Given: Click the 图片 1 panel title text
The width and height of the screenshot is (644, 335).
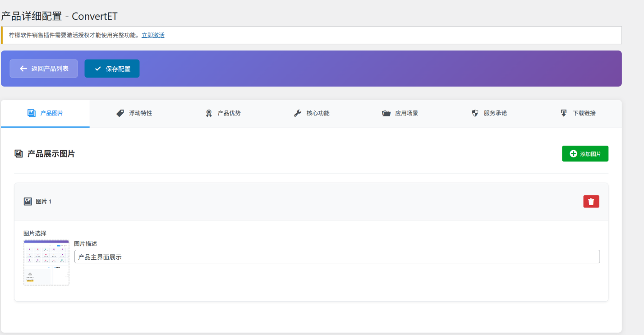Looking at the screenshot, I should pos(44,202).
